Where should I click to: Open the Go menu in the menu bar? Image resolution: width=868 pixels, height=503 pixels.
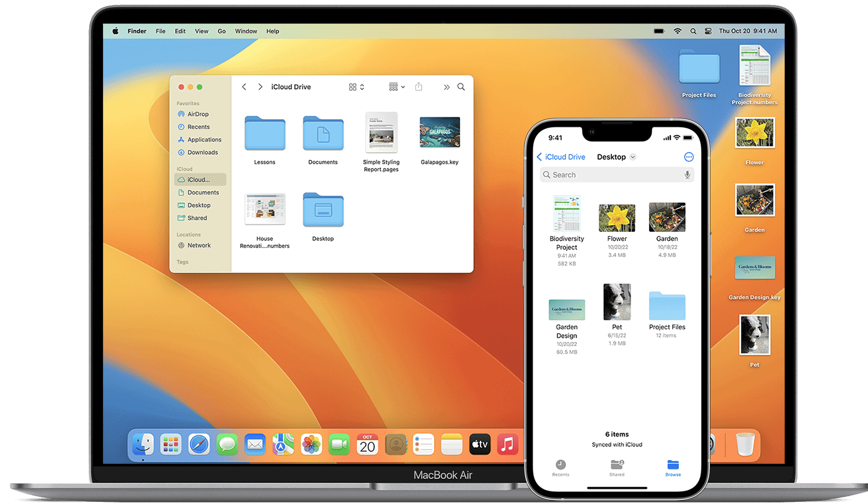tap(221, 31)
